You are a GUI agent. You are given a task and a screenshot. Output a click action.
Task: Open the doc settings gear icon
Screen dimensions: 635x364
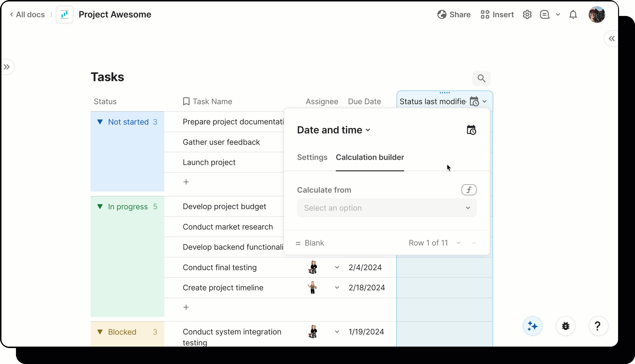click(x=527, y=15)
